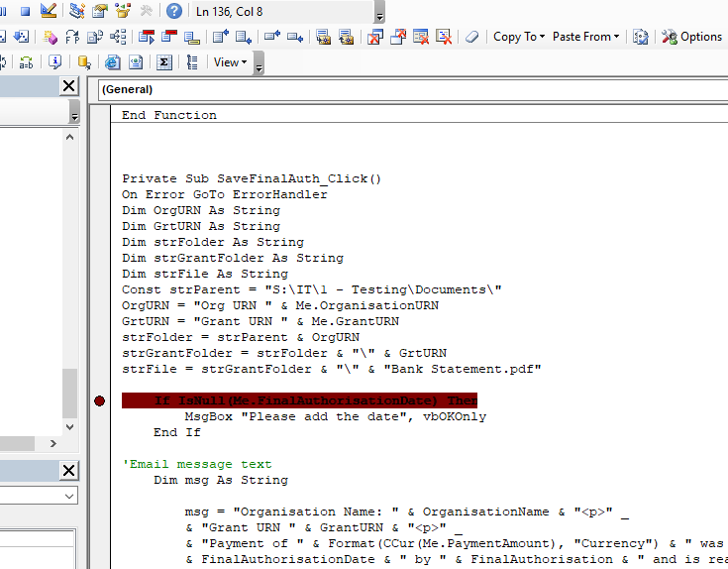Open the Paste From dropdown
This screenshot has height=569, width=728.
(586, 37)
